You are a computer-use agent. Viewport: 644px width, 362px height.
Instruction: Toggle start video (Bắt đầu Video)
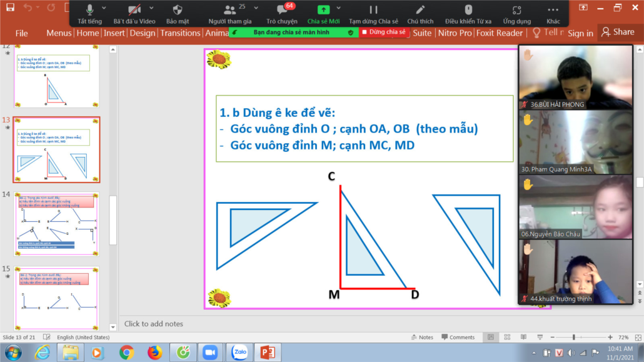(x=134, y=13)
